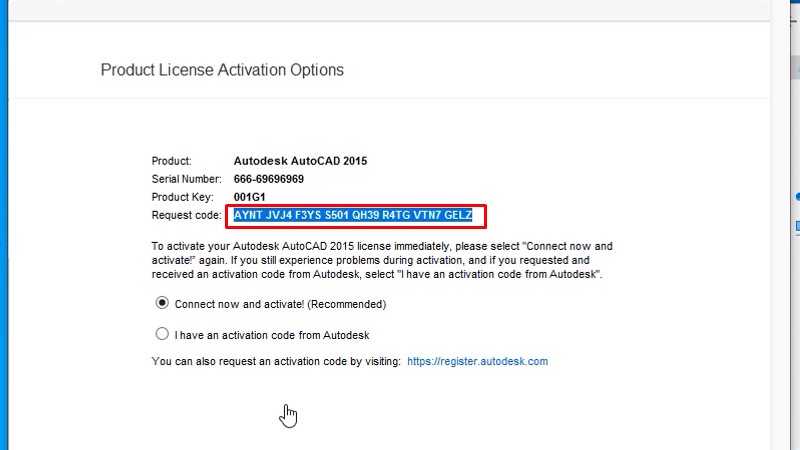
Task: Click the blue dot icon at the right window edge
Action: point(797,196)
